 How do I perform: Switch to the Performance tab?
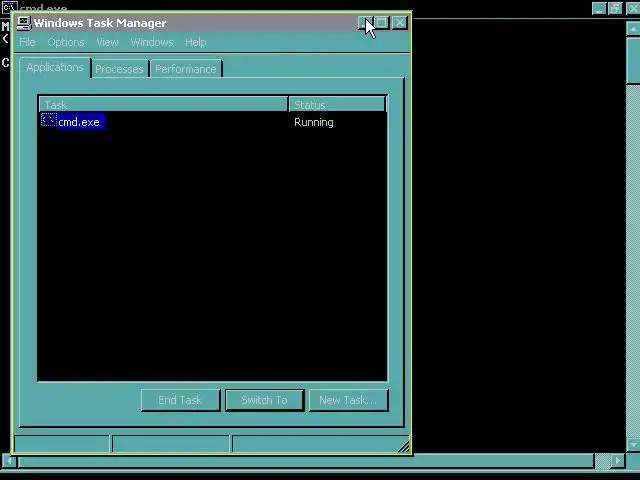[186, 69]
